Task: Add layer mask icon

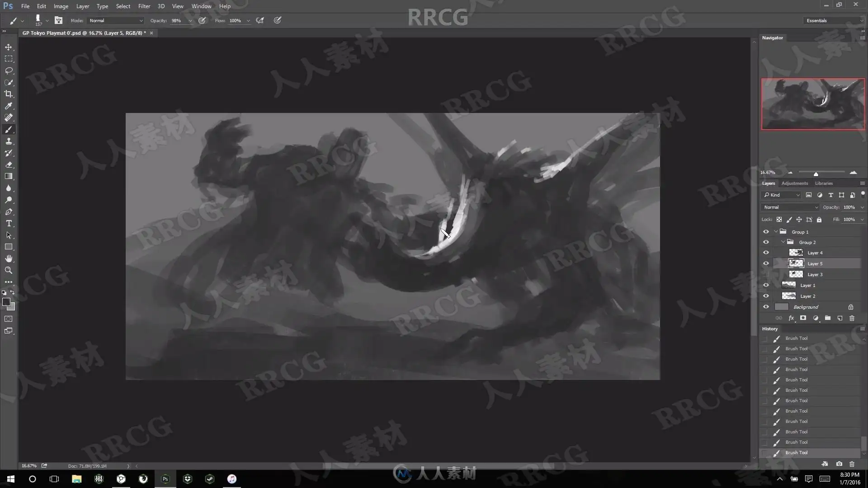Action: pyautogui.click(x=803, y=318)
